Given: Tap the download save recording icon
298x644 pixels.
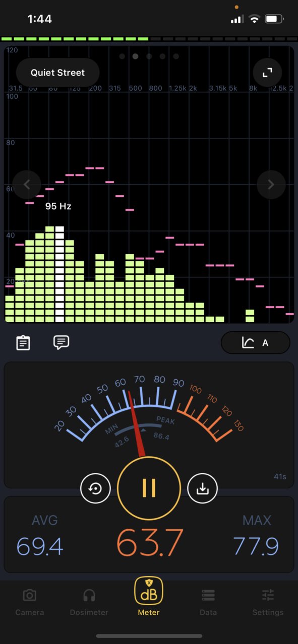Looking at the screenshot, I should (202, 488).
